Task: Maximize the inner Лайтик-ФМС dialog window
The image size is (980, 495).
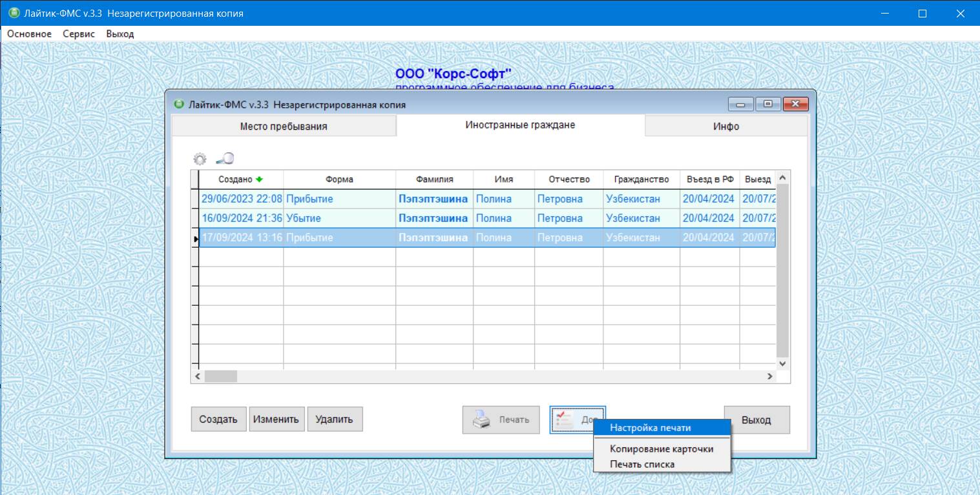Action: click(x=767, y=105)
